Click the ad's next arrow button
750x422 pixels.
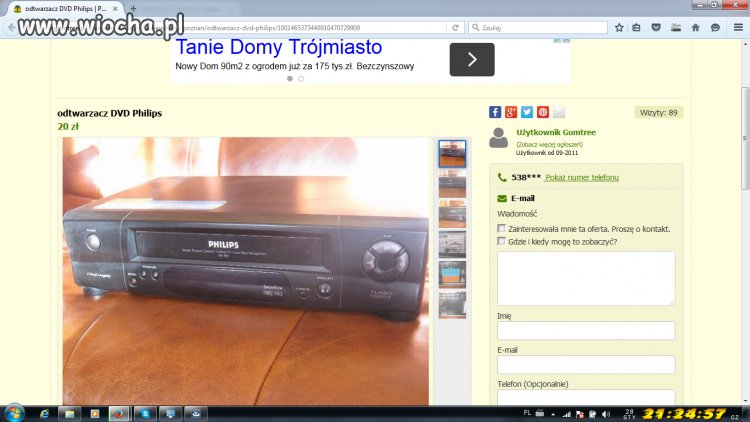(x=472, y=59)
